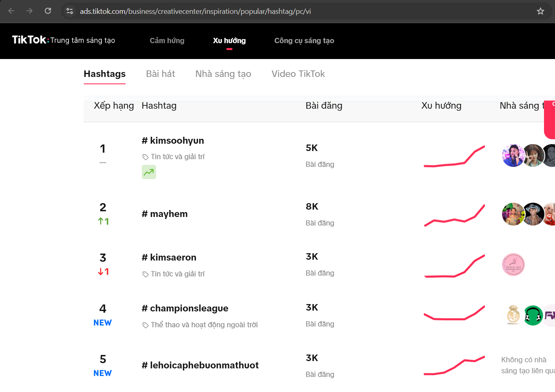This screenshot has height=392, width=555.
Task: Click the address bar URL
Action: (x=195, y=11)
